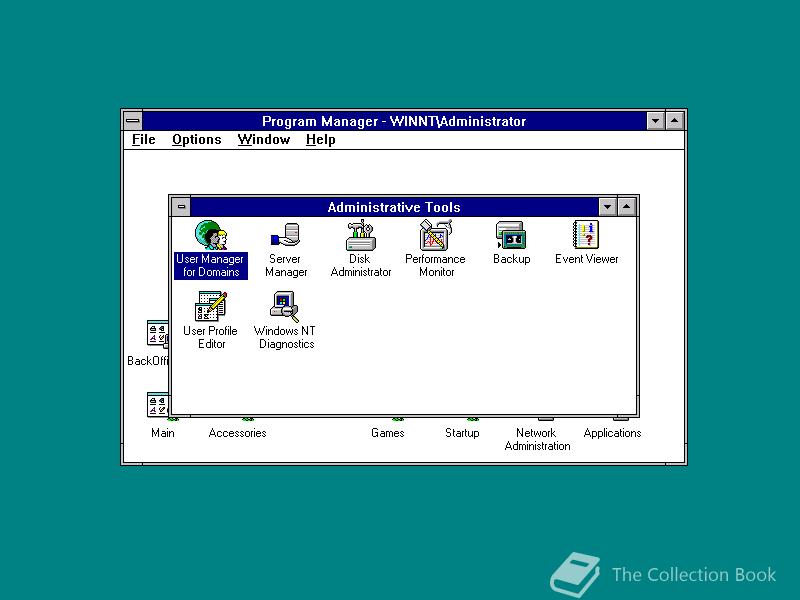800x600 pixels.
Task: Select the BackOffice program group icon
Action: [x=158, y=334]
